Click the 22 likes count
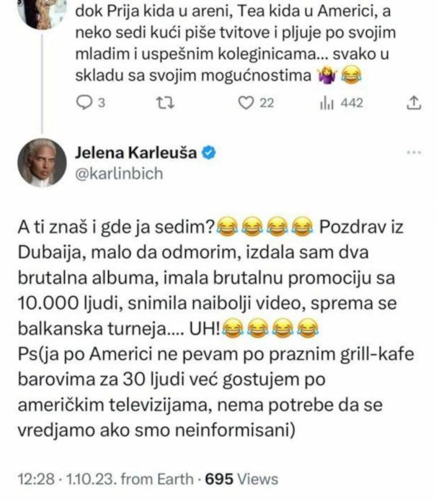 (267, 103)
